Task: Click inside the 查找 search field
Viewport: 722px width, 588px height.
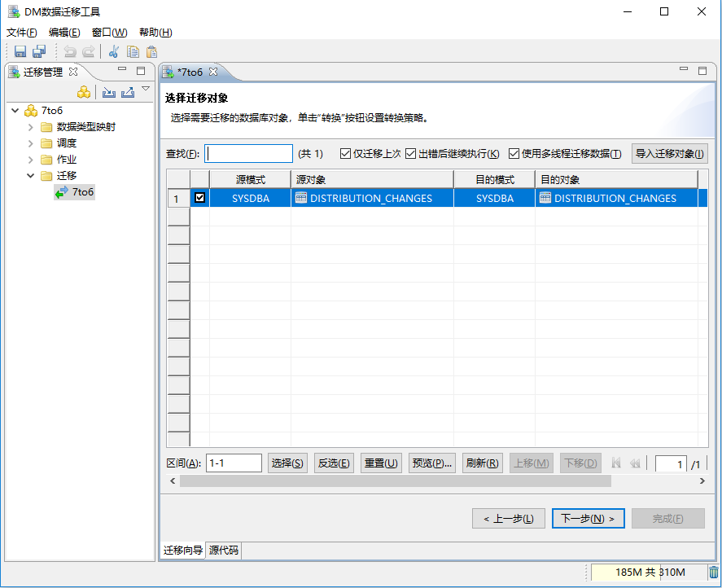Action: coord(249,153)
